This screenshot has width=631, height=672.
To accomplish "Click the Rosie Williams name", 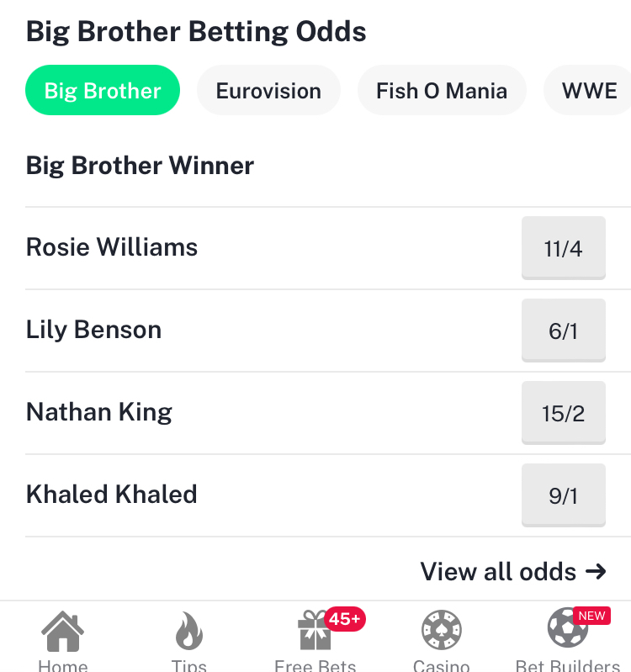I will tap(112, 247).
